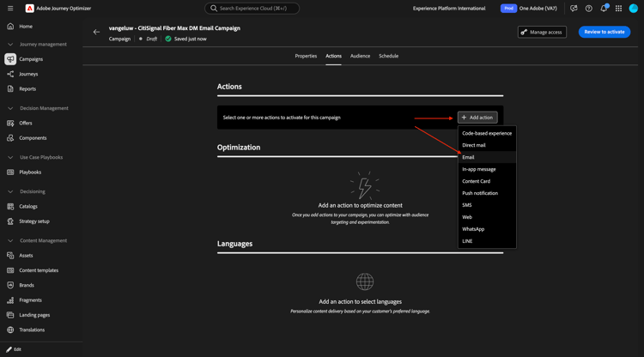The image size is (644, 357).
Task: Click the Home icon in sidebar
Action: (10, 27)
